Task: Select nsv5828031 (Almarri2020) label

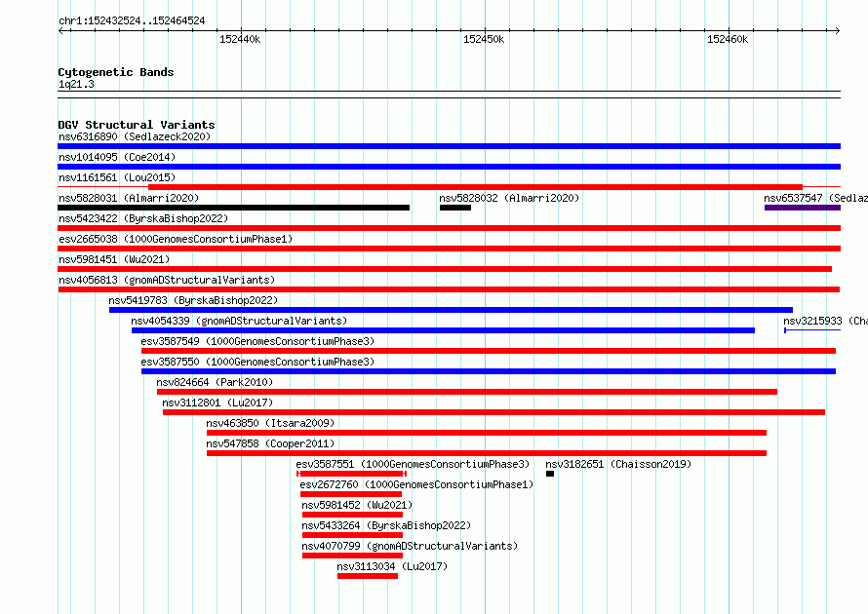Action: pyautogui.click(x=129, y=198)
